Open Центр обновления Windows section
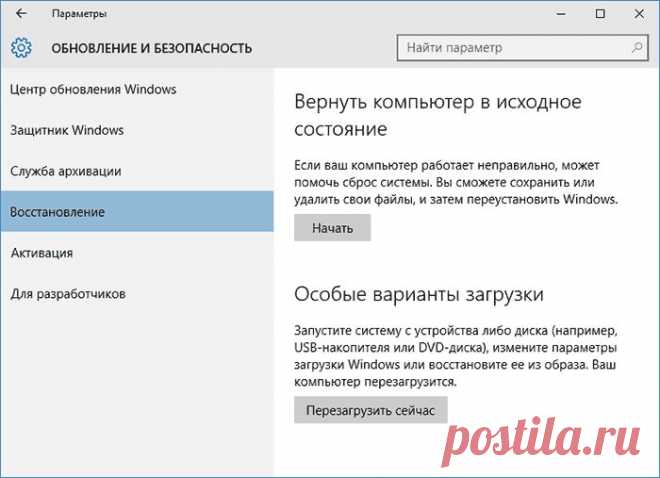The width and height of the screenshot is (660, 478). pos(137,89)
